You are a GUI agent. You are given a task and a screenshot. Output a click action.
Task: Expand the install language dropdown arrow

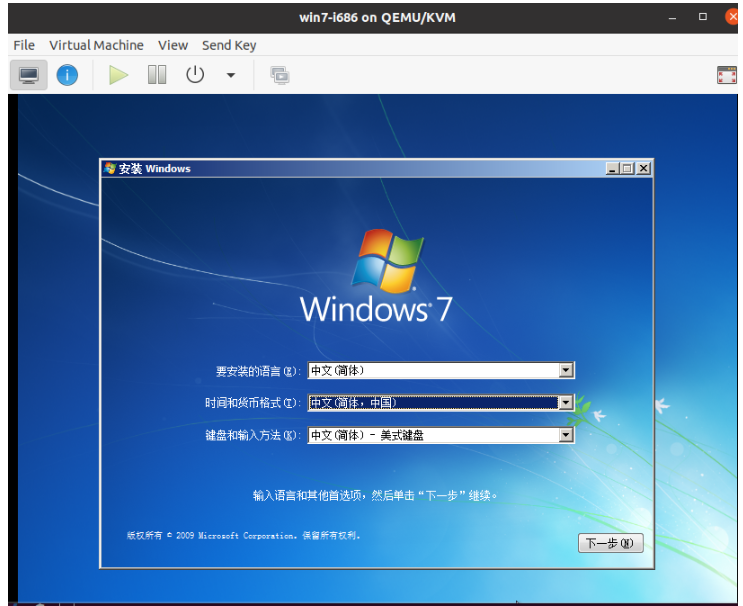pos(566,370)
